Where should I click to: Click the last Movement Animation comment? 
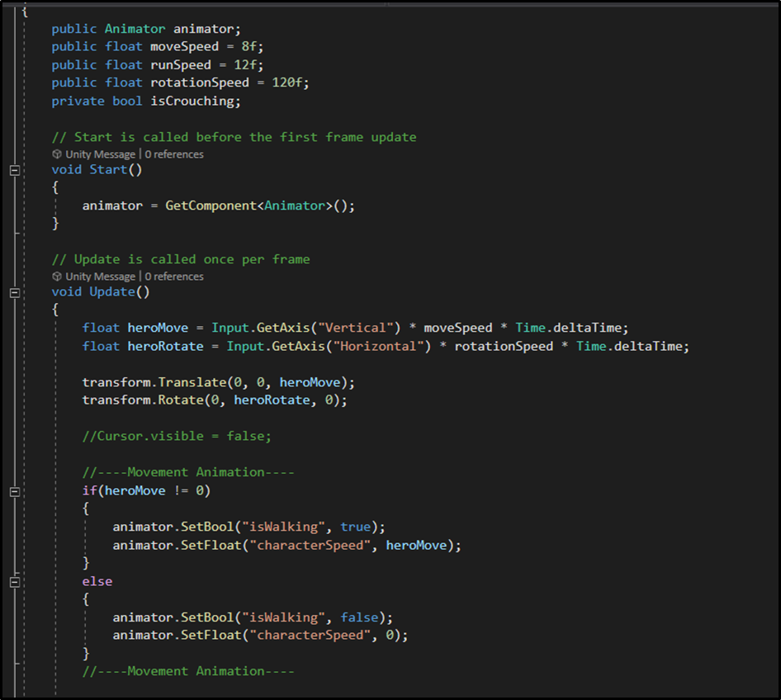coord(188,671)
